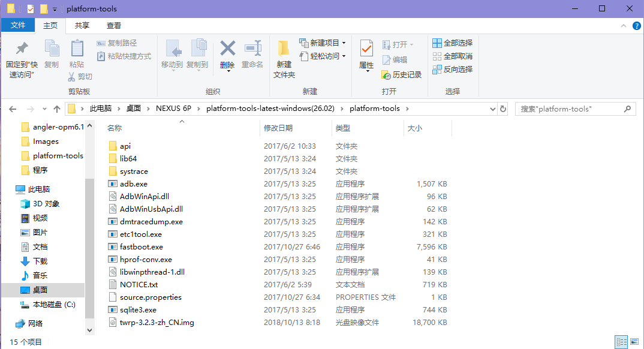Refresh the current folder view
The width and height of the screenshot is (644, 349).
coord(503,109)
